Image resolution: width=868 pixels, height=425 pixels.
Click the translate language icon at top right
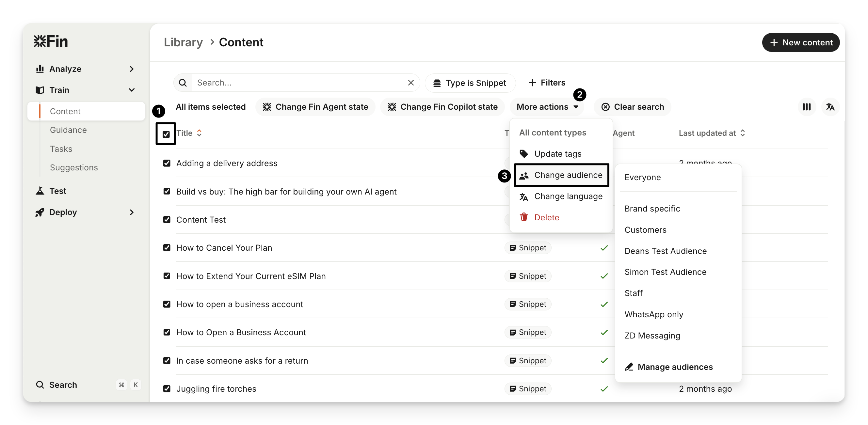830,107
